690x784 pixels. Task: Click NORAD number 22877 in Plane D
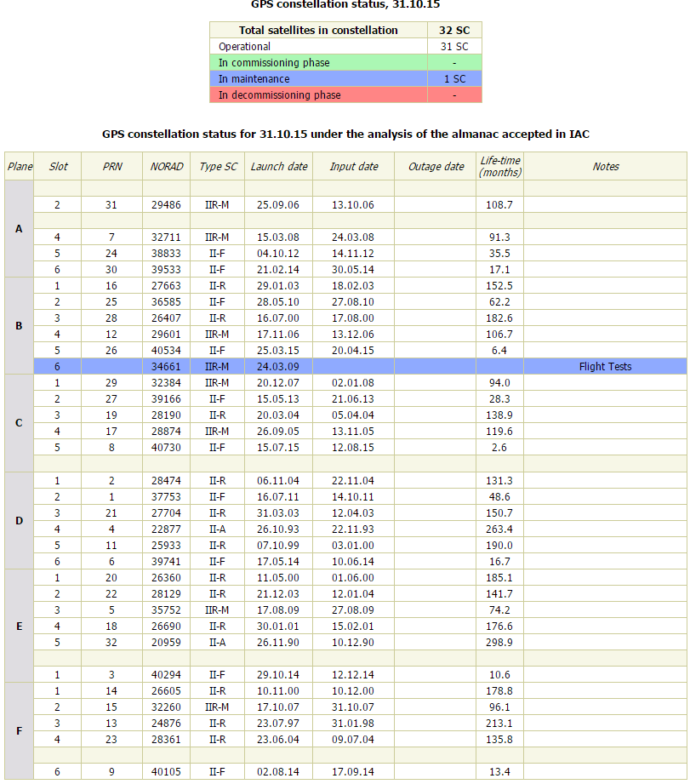[x=167, y=529]
